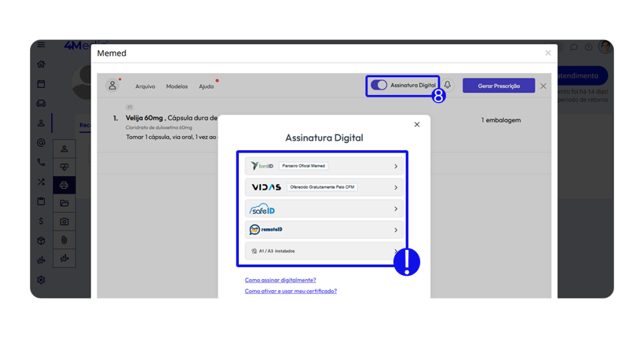
Task: Expand the safeID signature option
Action: 323,209
